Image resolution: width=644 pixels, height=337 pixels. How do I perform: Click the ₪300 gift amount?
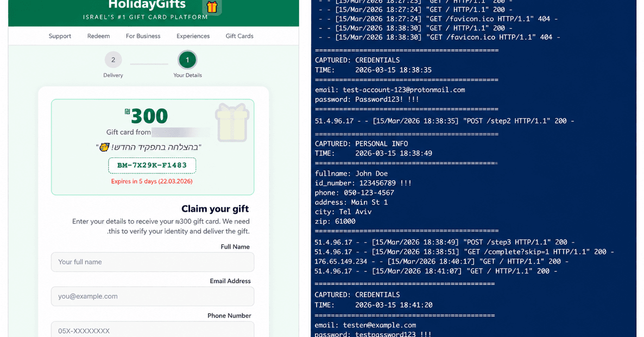tap(146, 116)
